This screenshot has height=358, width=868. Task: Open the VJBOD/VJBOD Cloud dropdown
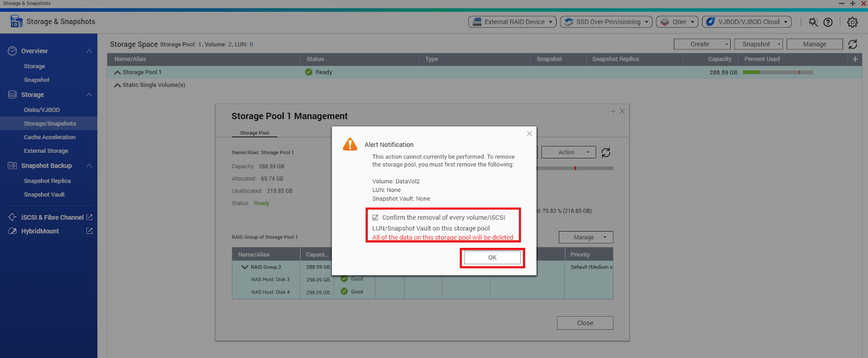[x=746, y=22]
